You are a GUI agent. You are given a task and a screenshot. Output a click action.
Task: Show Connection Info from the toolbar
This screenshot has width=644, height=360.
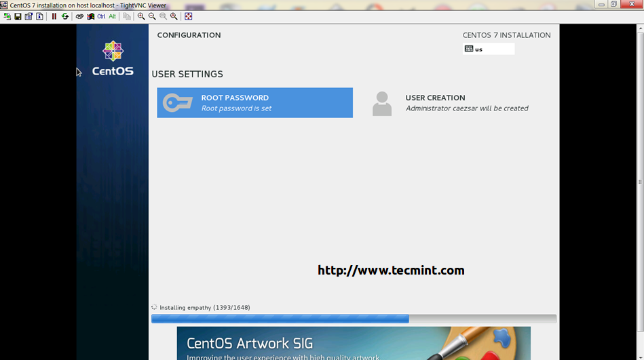pos(39,16)
